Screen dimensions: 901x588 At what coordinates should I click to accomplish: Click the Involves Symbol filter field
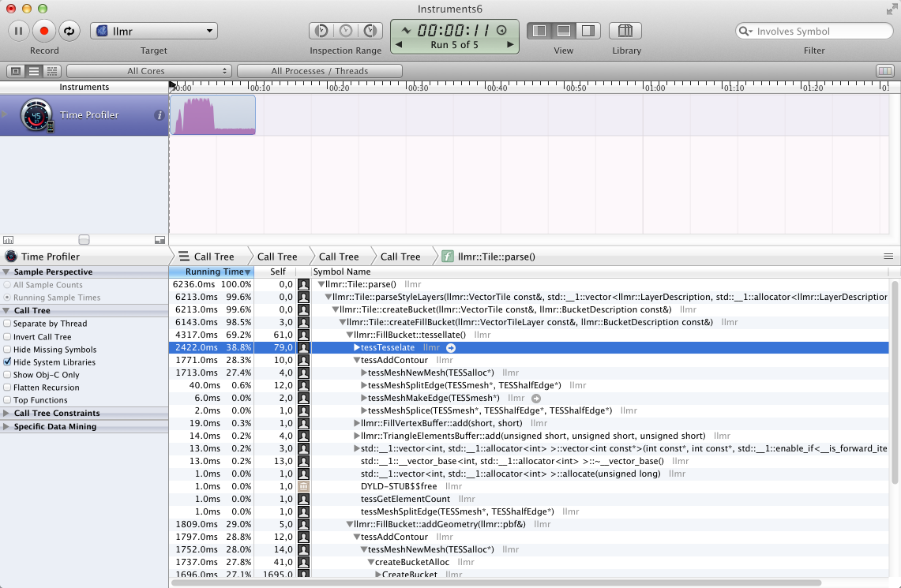point(813,32)
